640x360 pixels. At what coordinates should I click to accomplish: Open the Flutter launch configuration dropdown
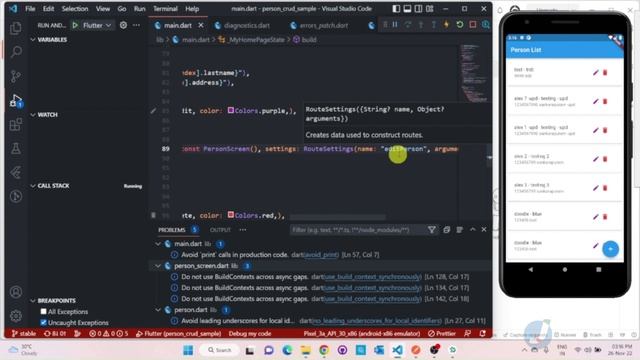[x=97, y=25]
